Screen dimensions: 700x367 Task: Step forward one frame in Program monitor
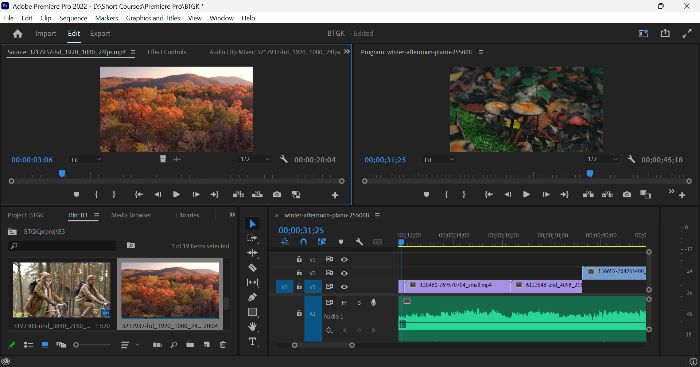click(546, 195)
